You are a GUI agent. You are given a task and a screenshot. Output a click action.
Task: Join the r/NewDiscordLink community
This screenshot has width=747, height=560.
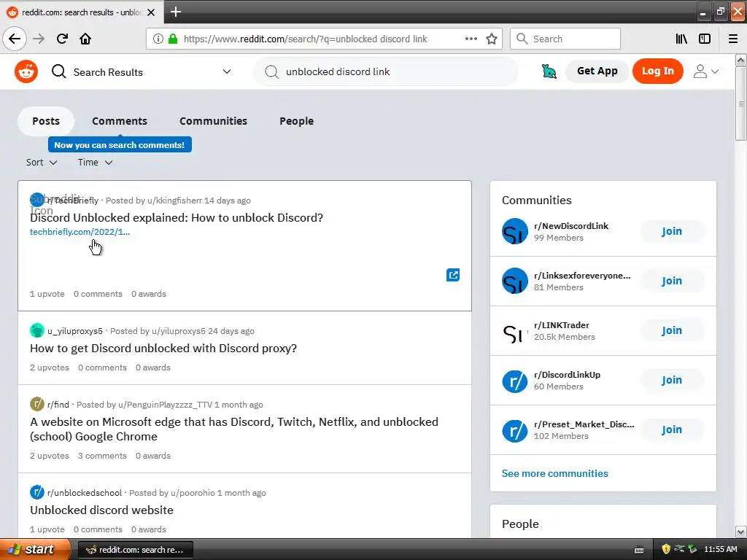(671, 231)
